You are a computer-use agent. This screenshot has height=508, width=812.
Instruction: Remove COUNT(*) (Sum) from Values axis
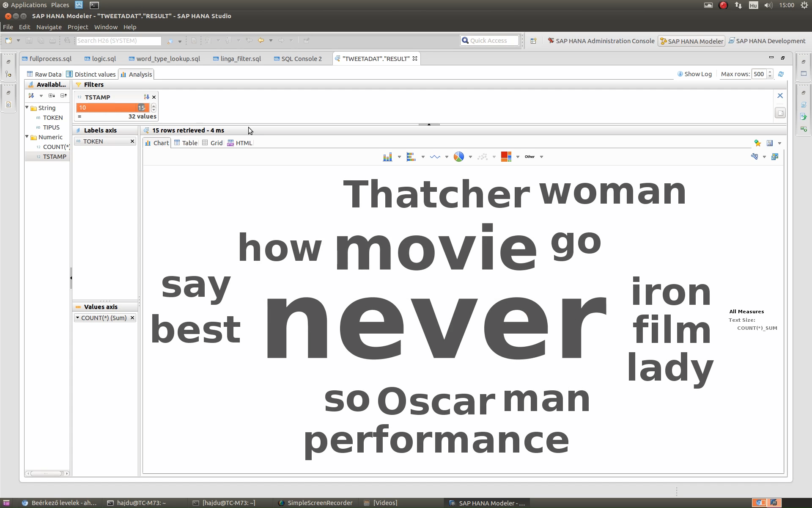[132, 318]
